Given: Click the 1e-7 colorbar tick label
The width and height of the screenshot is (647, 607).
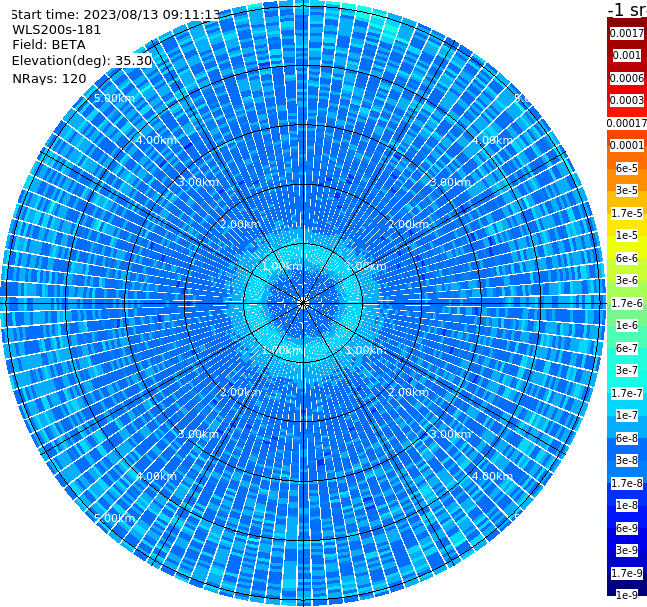Looking at the screenshot, I should point(627,415).
